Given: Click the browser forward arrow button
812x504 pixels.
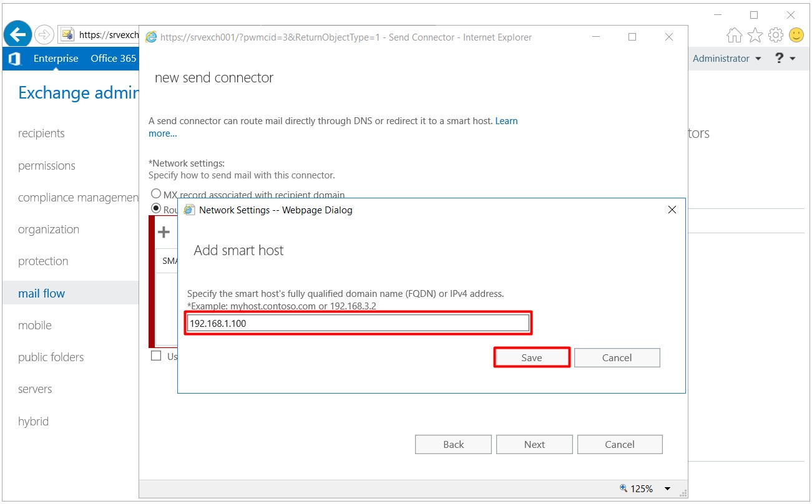Looking at the screenshot, I should [x=44, y=34].
